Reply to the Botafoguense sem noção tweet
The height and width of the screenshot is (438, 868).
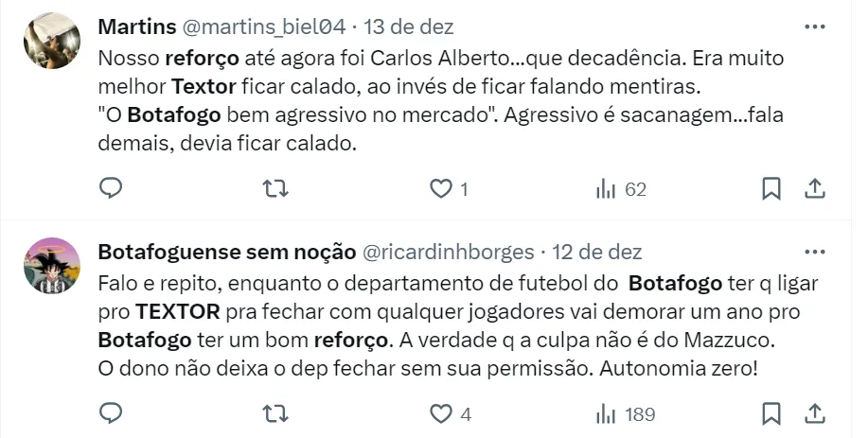pyautogui.click(x=111, y=414)
